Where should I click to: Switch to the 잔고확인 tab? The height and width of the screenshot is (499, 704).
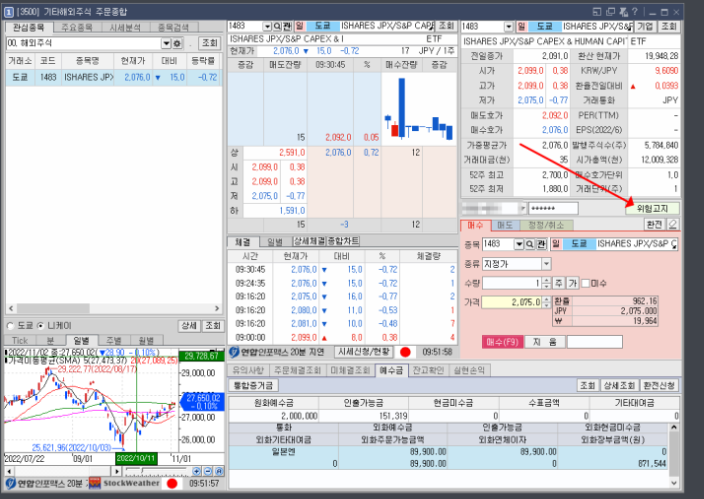pos(428,370)
